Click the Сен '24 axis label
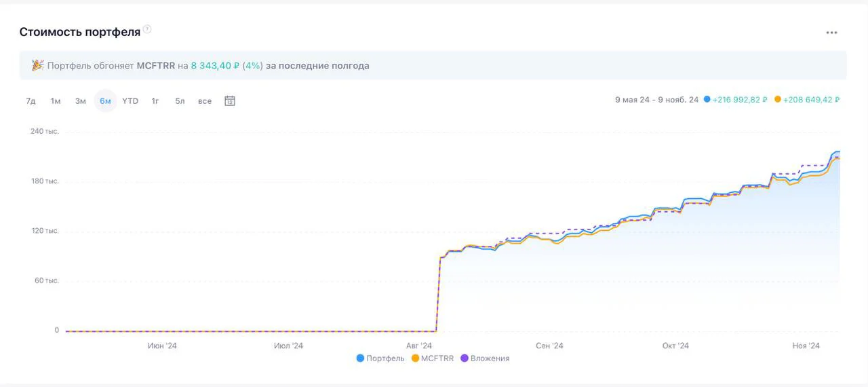 click(549, 346)
